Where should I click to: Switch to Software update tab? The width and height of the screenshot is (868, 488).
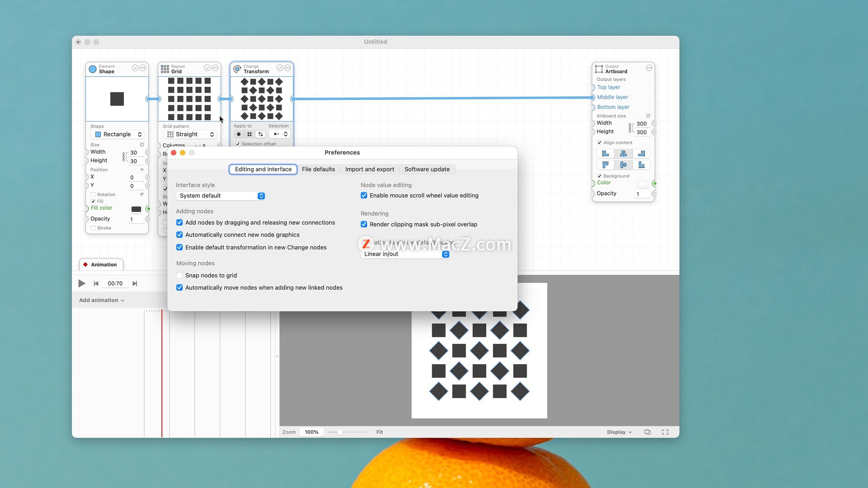427,169
